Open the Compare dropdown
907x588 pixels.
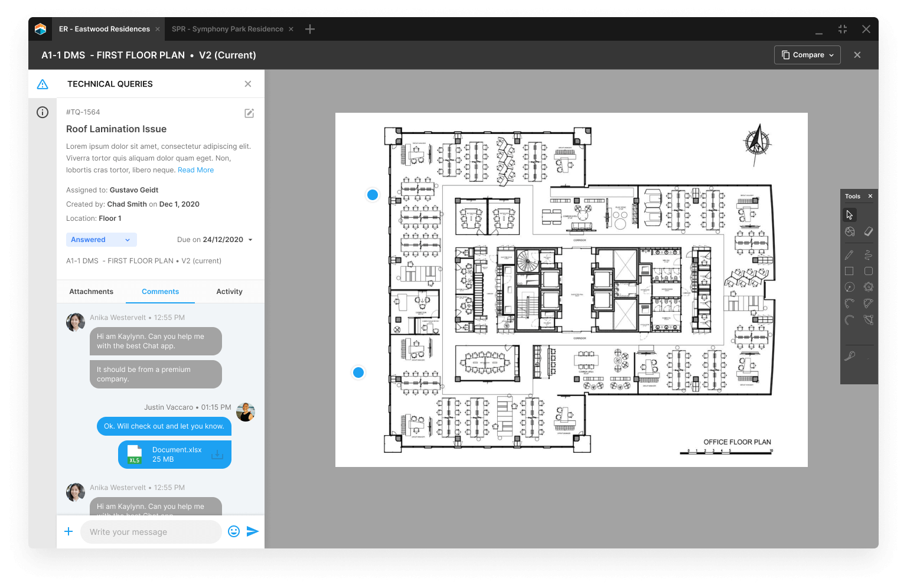(x=807, y=55)
